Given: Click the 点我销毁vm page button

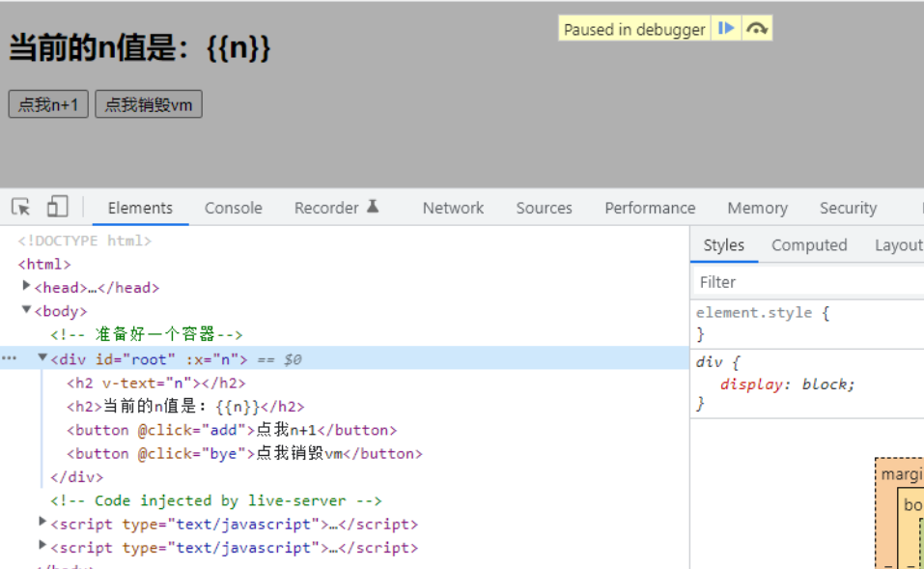Looking at the screenshot, I should pos(149,104).
